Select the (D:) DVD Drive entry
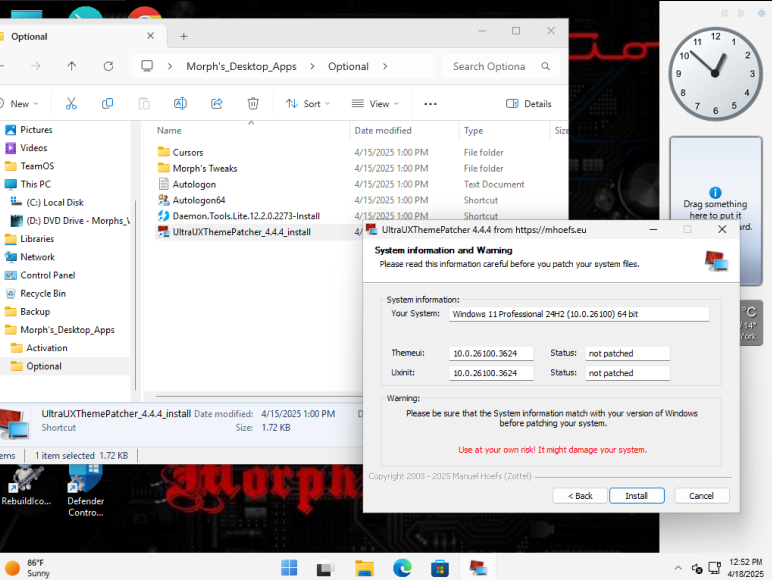 (x=69, y=221)
